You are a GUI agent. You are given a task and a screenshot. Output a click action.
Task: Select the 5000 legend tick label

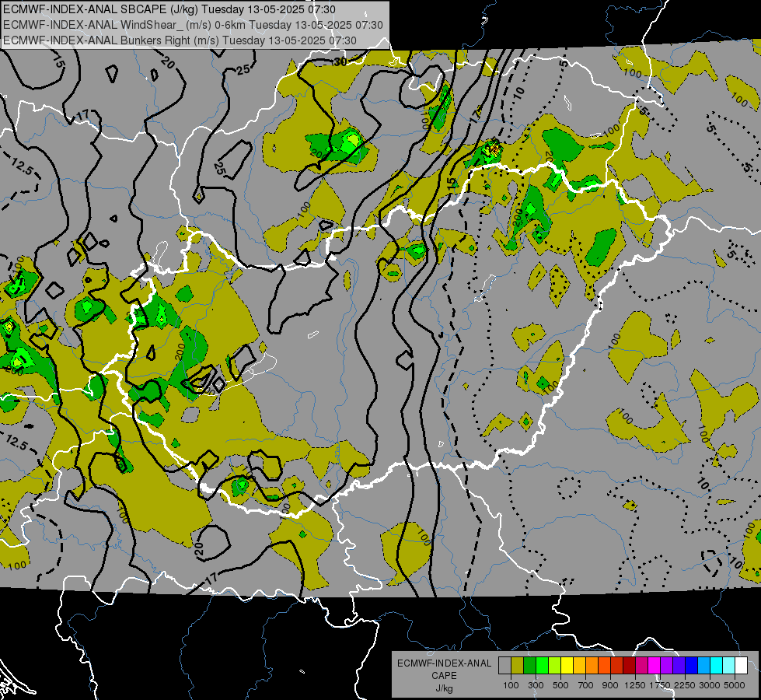[735, 685]
